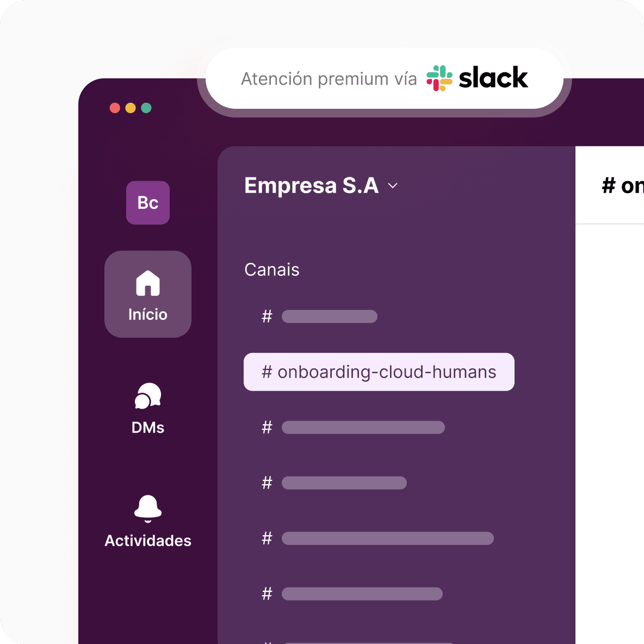The height and width of the screenshot is (644, 644).
Task: Open the Empresa S.A workspace name
Action: pyautogui.click(x=311, y=185)
